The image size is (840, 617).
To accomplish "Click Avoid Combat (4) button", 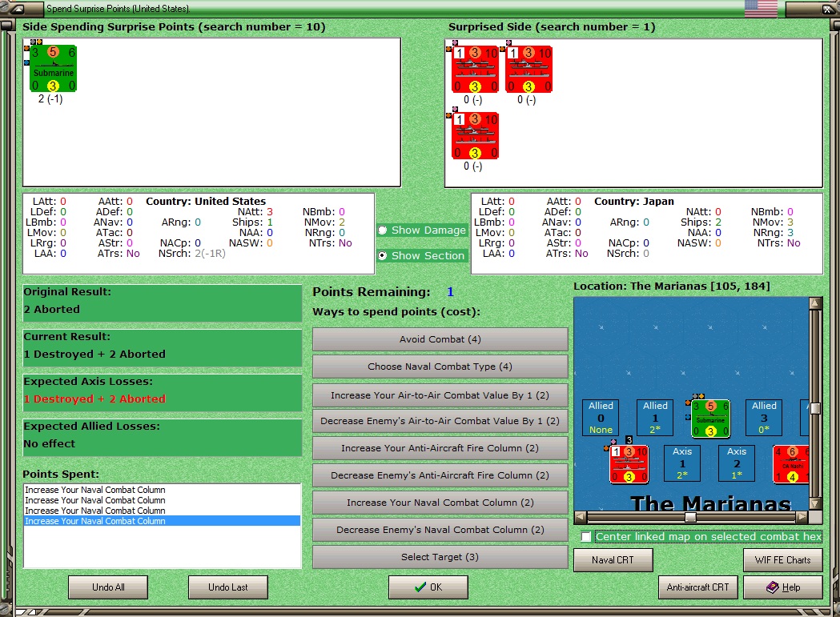I will point(440,339).
